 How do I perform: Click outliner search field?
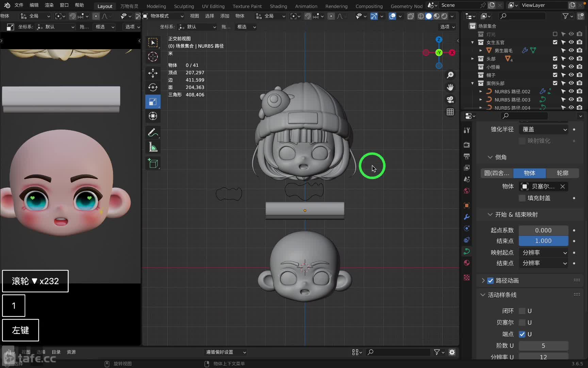click(522, 16)
